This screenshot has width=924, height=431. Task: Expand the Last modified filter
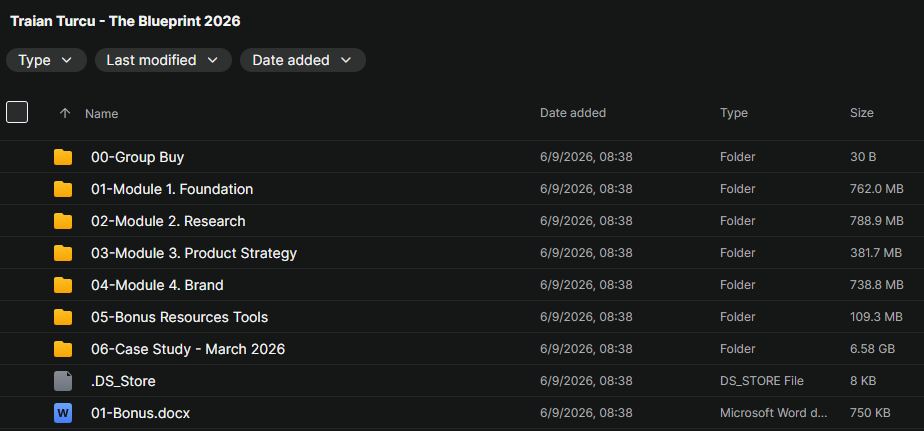pos(163,60)
